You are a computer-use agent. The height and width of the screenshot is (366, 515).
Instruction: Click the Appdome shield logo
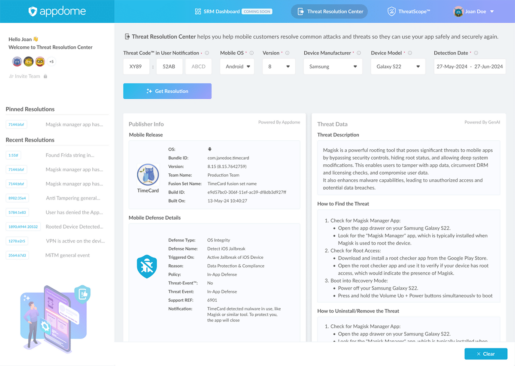click(32, 11)
